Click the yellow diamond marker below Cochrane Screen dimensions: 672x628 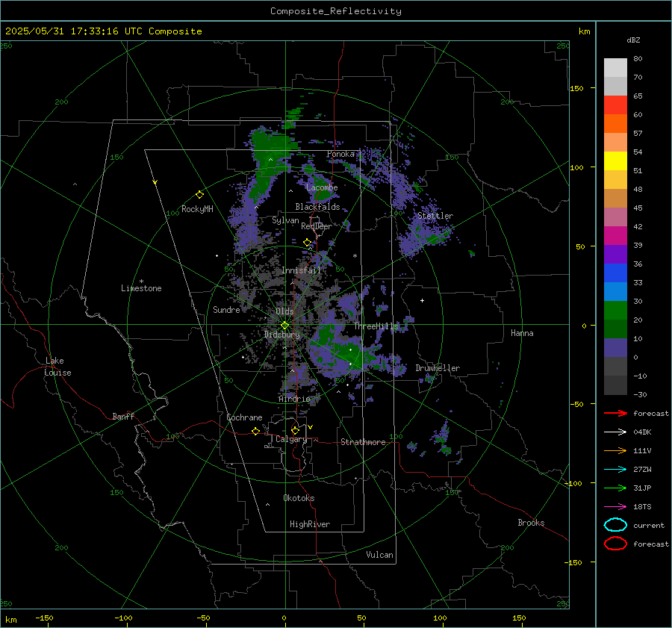(255, 432)
